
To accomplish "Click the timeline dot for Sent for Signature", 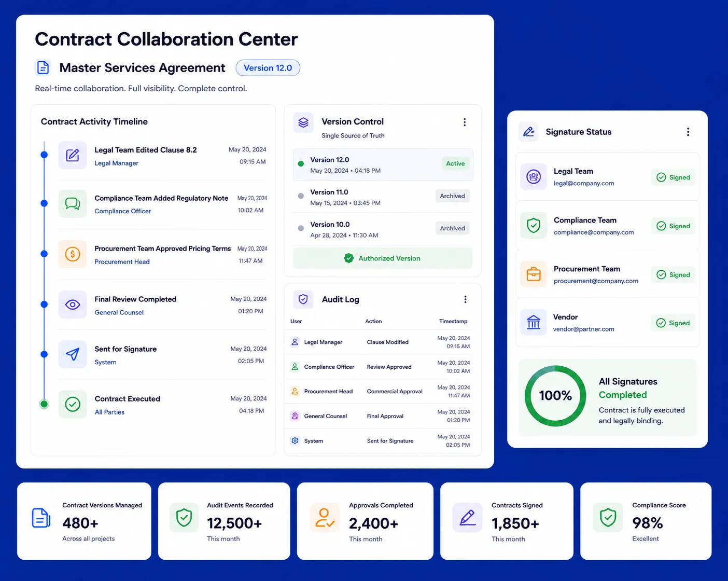I will 44,354.
